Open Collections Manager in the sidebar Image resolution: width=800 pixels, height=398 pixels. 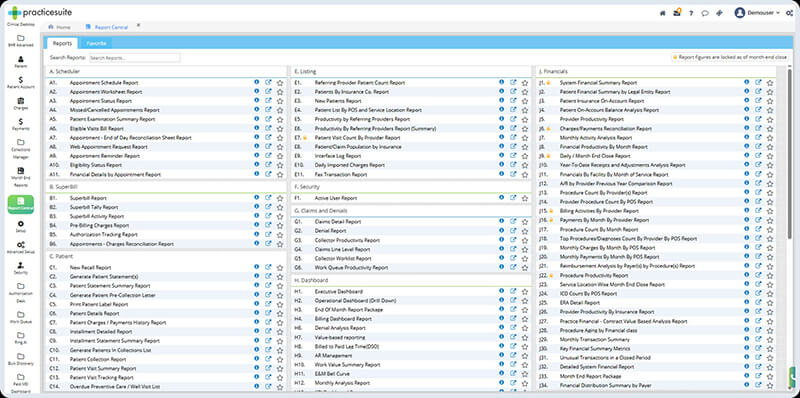click(x=20, y=148)
